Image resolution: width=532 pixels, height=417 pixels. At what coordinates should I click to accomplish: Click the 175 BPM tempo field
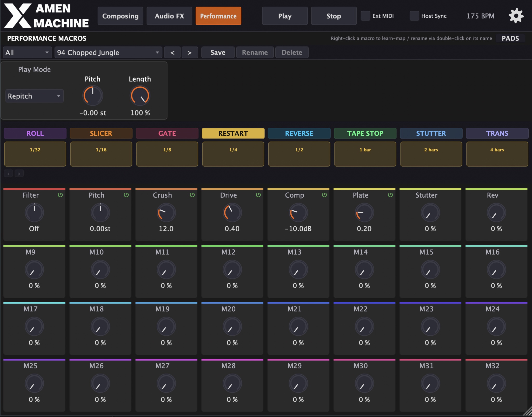click(x=480, y=16)
